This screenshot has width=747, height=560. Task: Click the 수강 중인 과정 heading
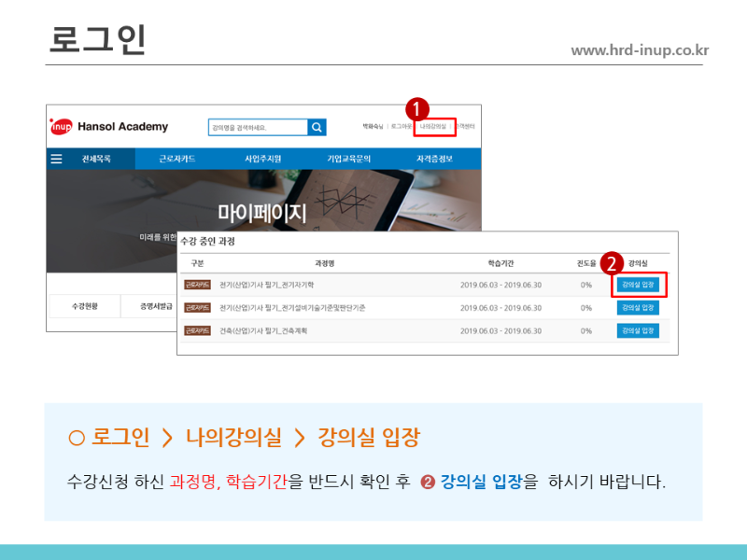[x=207, y=241]
